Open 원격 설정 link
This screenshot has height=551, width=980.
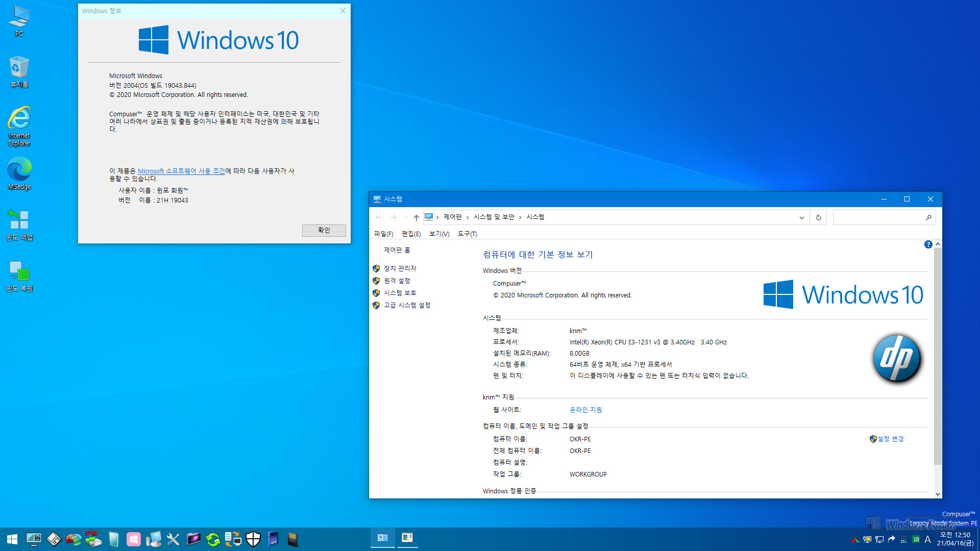click(x=397, y=281)
